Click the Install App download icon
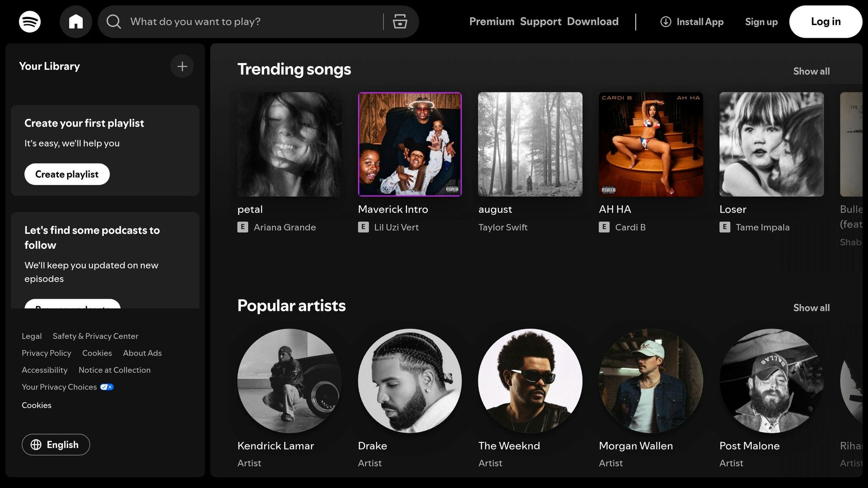 pyautogui.click(x=665, y=22)
